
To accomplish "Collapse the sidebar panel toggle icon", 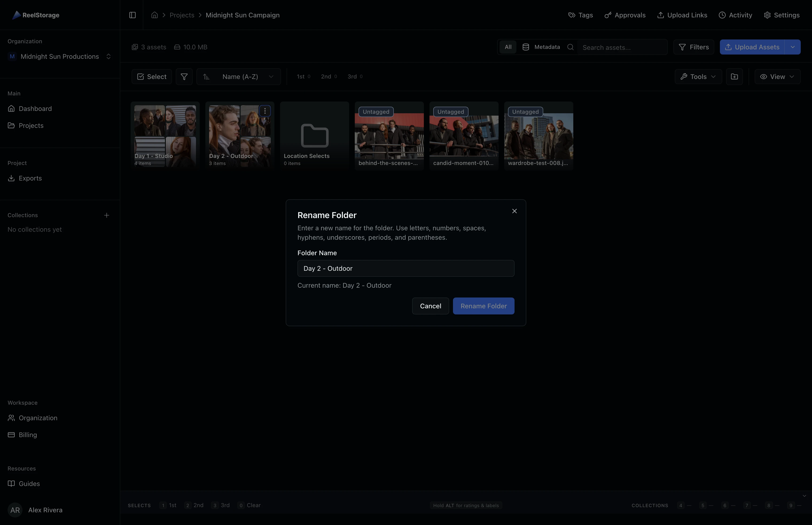I will click(133, 15).
